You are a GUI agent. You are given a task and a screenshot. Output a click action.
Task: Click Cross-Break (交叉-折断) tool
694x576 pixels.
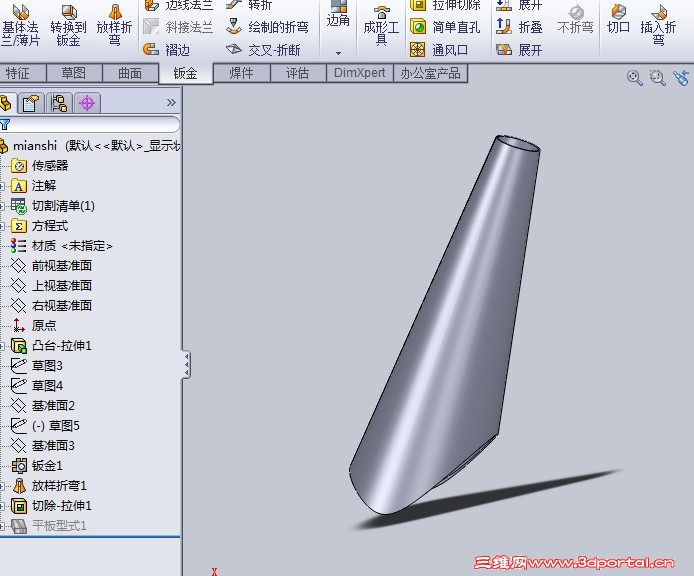point(263,50)
